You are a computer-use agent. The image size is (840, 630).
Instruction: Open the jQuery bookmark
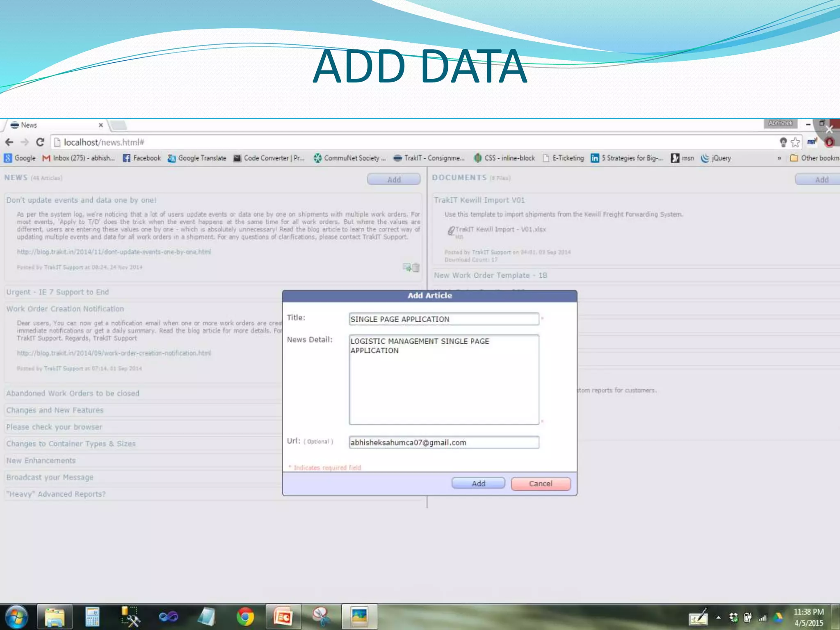coord(716,158)
